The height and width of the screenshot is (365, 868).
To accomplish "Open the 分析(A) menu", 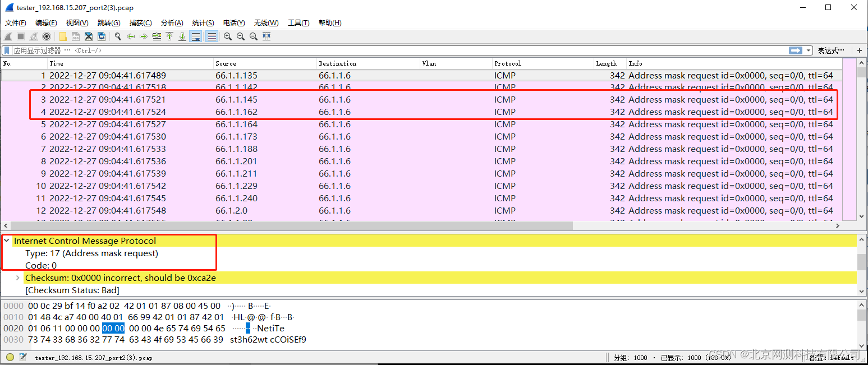I will [172, 23].
